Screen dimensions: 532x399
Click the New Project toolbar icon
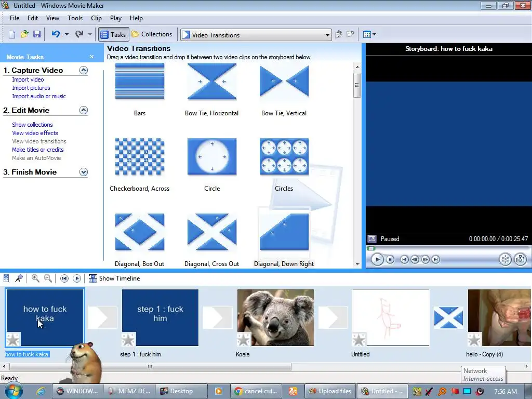[12, 34]
